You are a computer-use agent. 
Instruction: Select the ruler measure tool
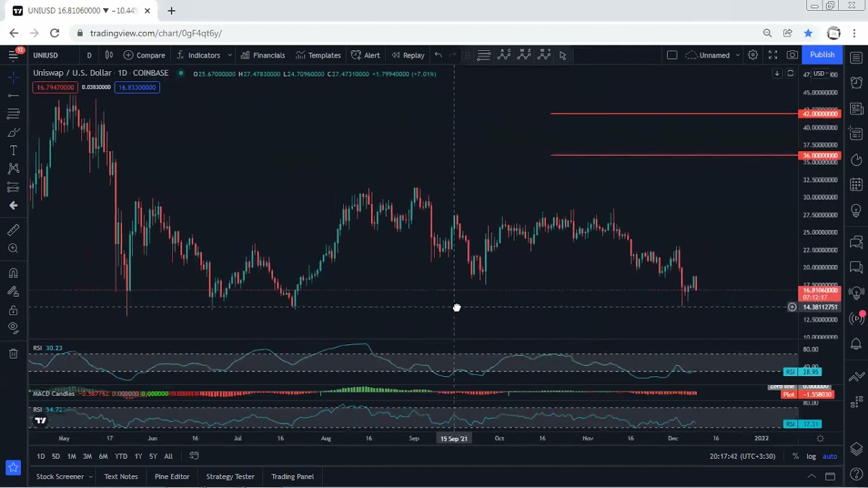point(13,230)
